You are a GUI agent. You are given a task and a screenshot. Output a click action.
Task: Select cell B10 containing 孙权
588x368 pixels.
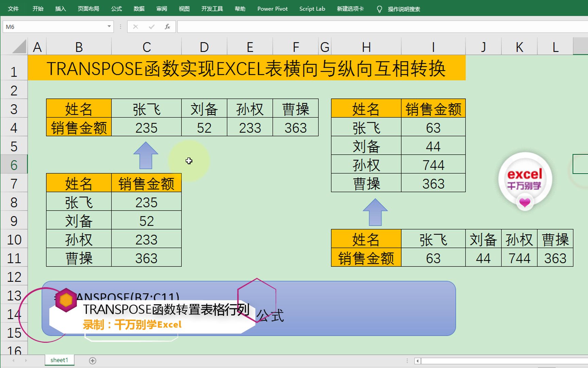click(x=79, y=239)
